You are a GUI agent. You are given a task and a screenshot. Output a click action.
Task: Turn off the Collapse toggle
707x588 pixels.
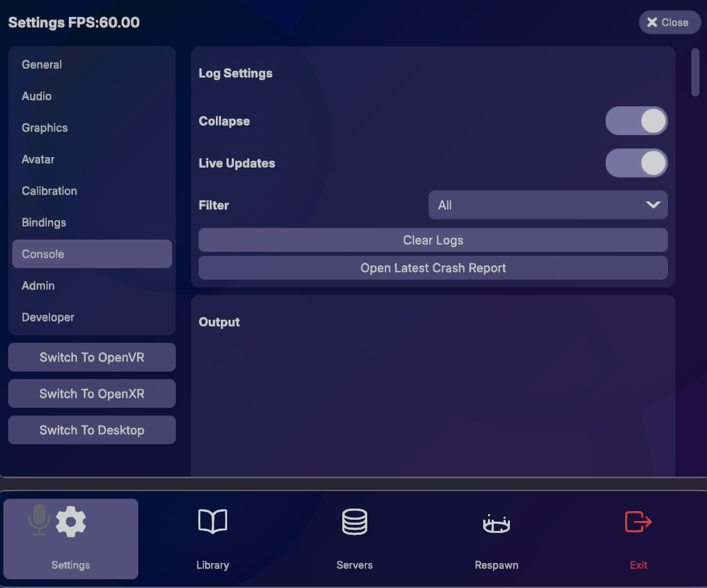coord(636,120)
